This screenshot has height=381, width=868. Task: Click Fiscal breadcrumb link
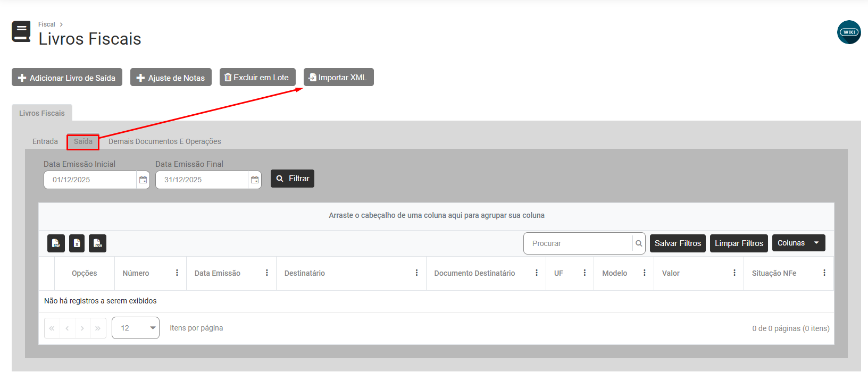[x=47, y=24]
